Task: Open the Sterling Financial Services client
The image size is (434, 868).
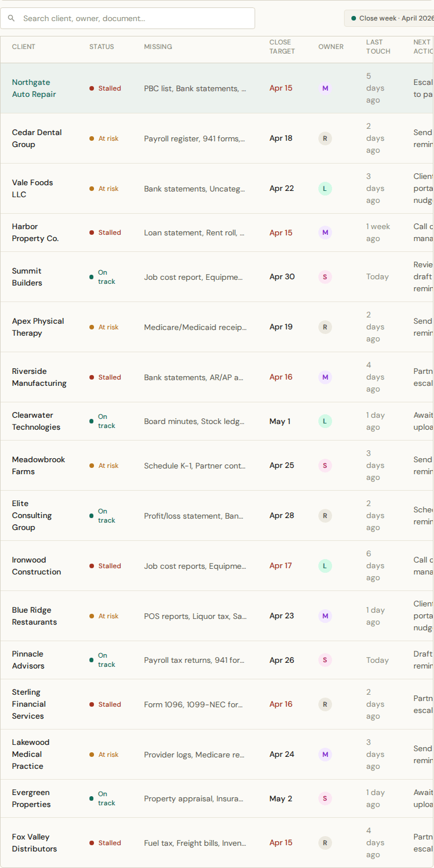Action: point(29,704)
